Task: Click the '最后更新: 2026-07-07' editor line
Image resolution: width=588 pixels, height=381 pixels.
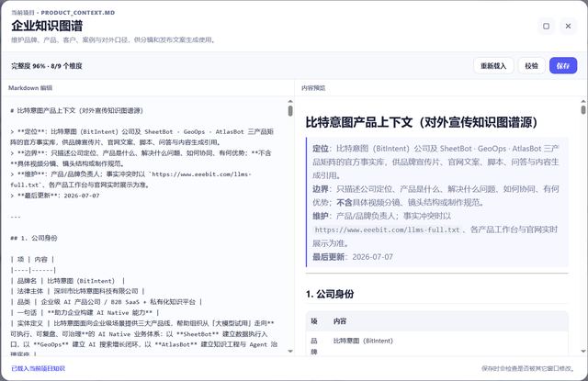Action: tap(55, 196)
